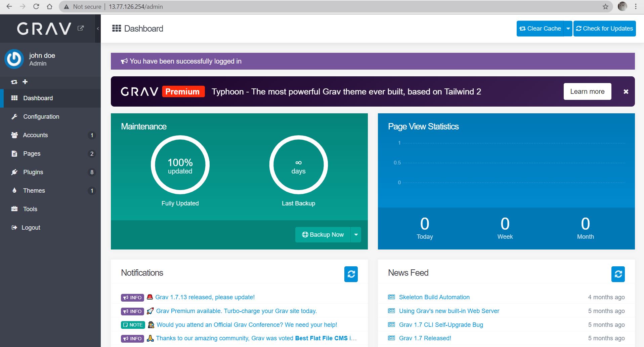644x347 pixels.
Task: Click the Pages count badge showing 2
Action: [92, 154]
